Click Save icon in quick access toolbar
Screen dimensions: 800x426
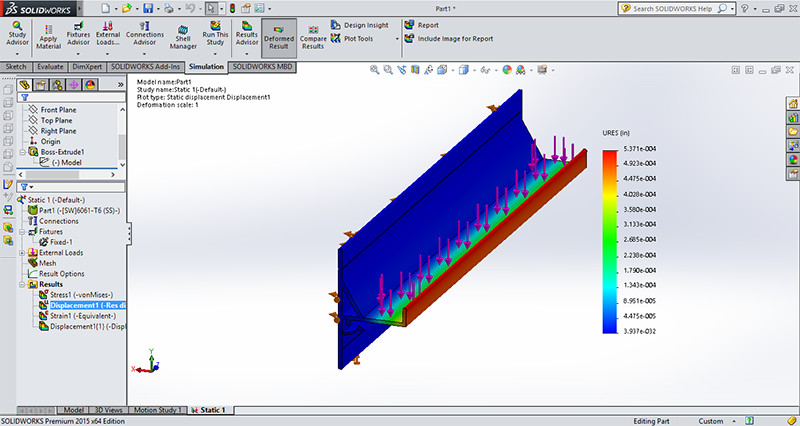(x=148, y=8)
